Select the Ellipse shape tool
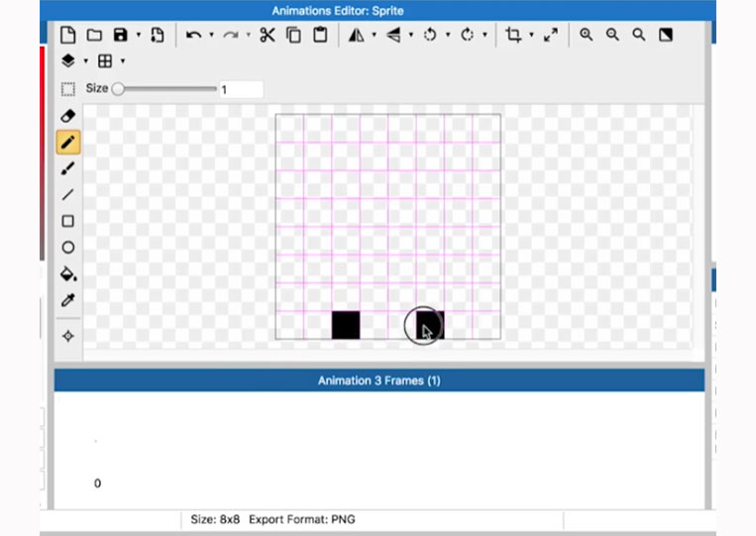The height and width of the screenshot is (536, 756). pyautogui.click(x=68, y=248)
